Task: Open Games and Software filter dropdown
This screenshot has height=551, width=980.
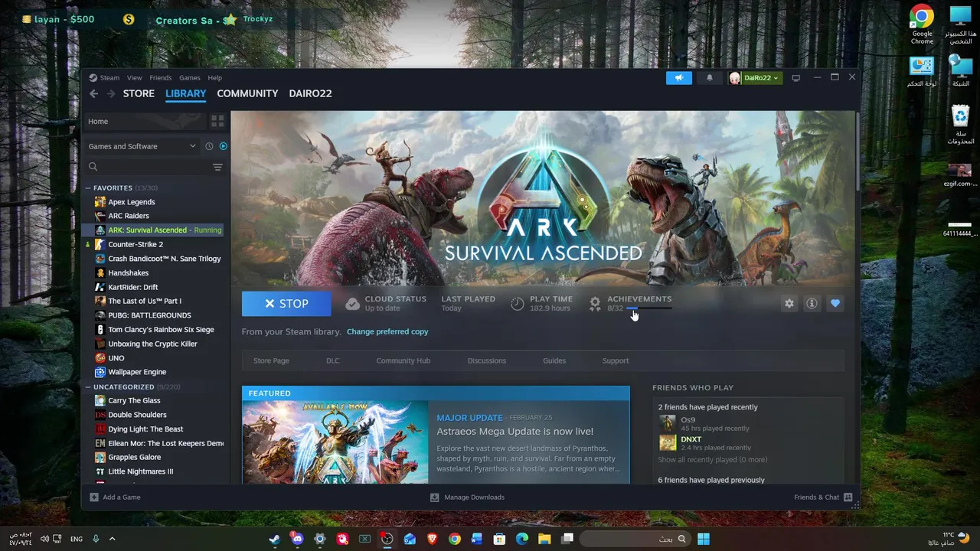Action: point(142,146)
